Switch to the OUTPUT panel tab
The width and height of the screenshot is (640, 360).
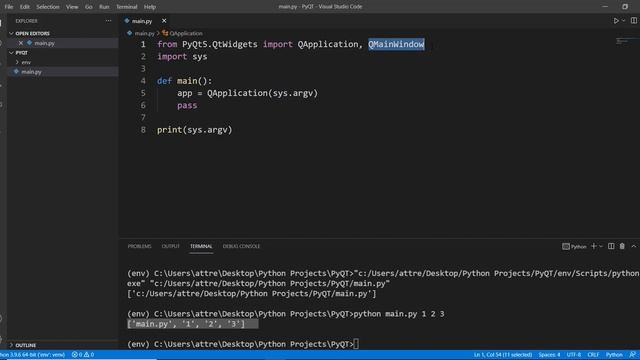171,247
